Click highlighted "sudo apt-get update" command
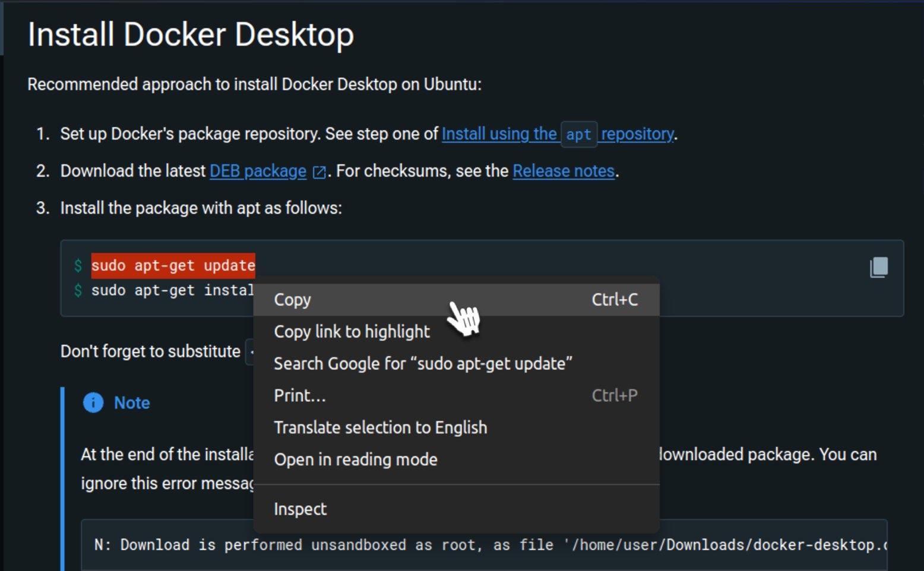This screenshot has width=924, height=571. tap(173, 265)
